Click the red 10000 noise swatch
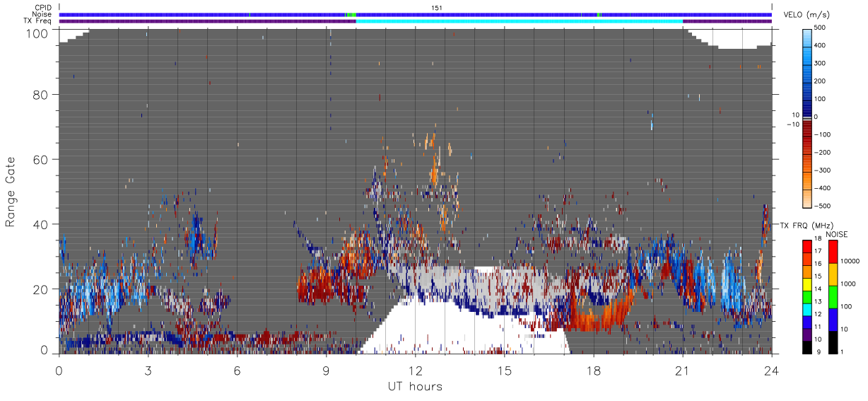The width and height of the screenshot is (868, 401). (833, 252)
